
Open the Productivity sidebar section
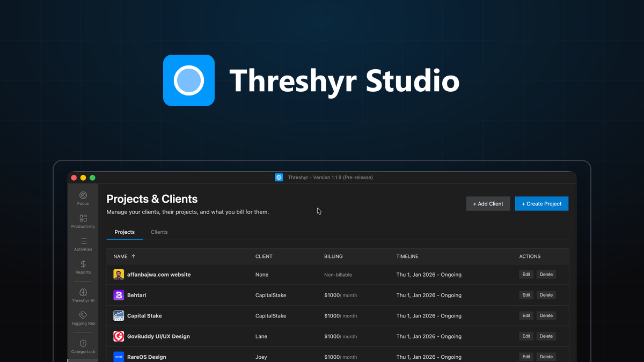tap(83, 221)
